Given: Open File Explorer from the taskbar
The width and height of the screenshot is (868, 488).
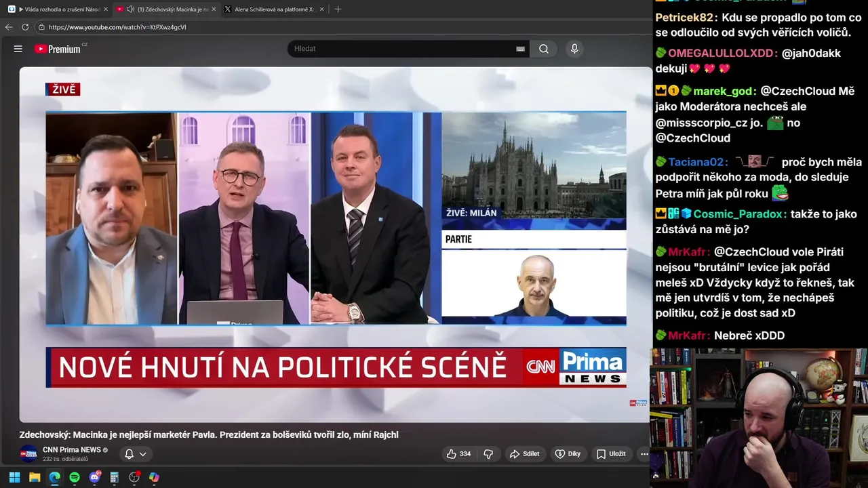Looking at the screenshot, I should [x=35, y=477].
